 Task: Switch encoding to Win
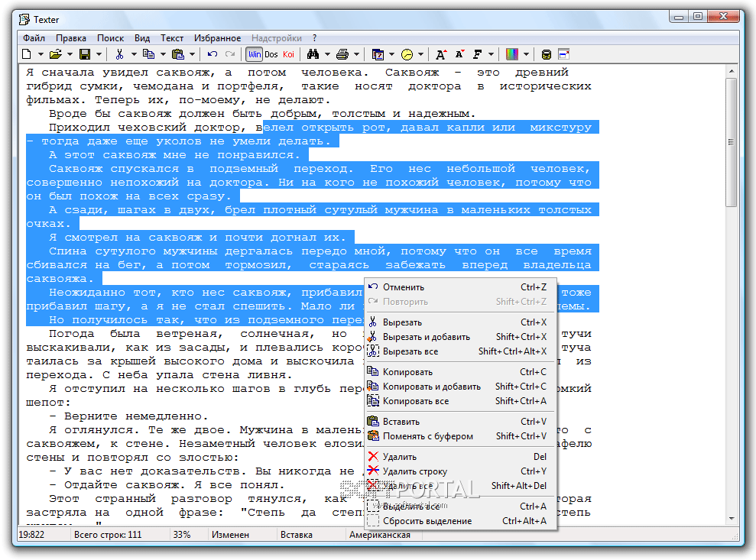click(255, 54)
